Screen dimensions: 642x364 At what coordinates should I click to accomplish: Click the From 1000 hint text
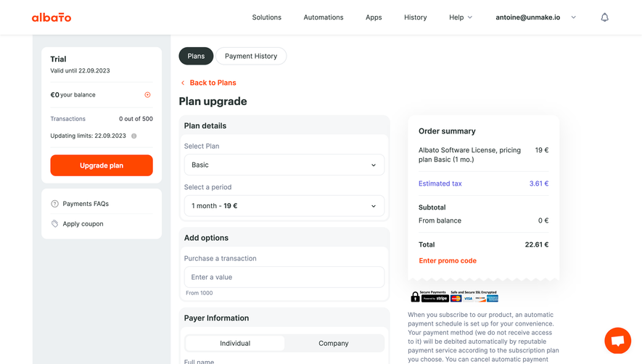199,293
